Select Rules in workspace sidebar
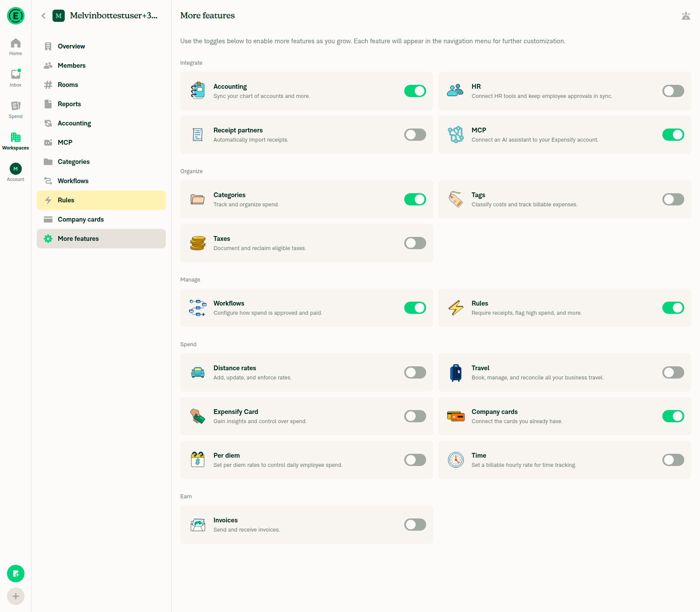The width and height of the screenshot is (700, 612). tap(101, 200)
